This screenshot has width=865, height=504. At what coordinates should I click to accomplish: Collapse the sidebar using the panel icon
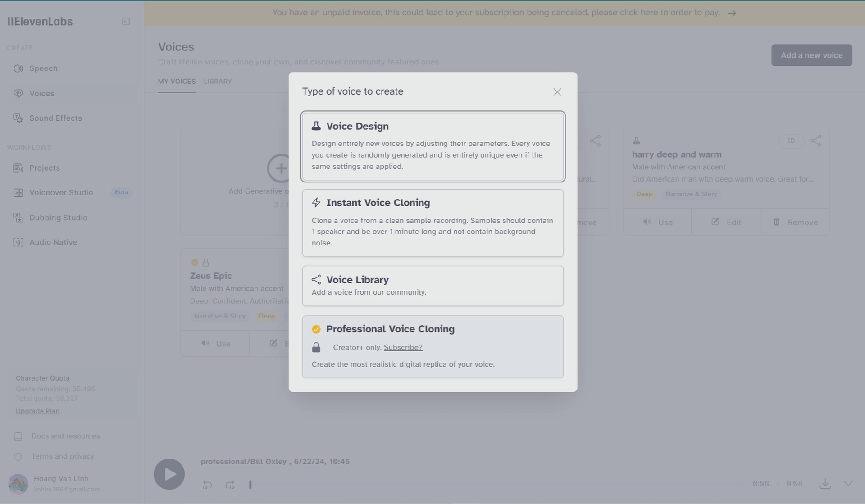(126, 22)
